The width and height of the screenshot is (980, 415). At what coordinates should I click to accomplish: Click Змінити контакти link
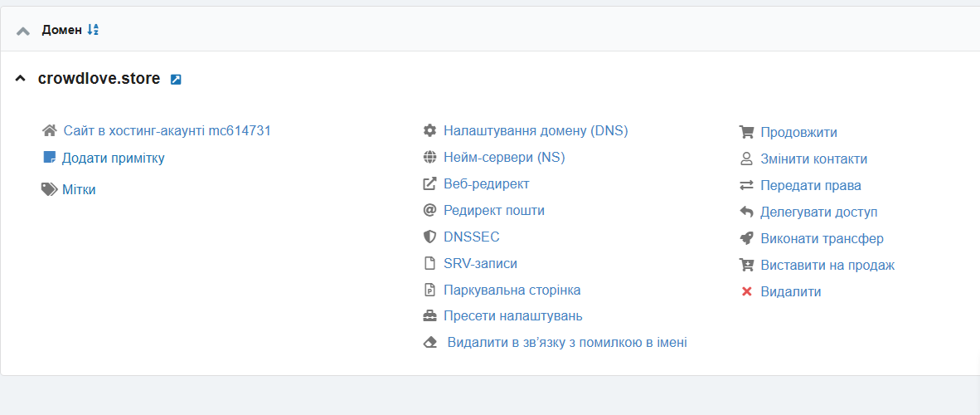[813, 159]
